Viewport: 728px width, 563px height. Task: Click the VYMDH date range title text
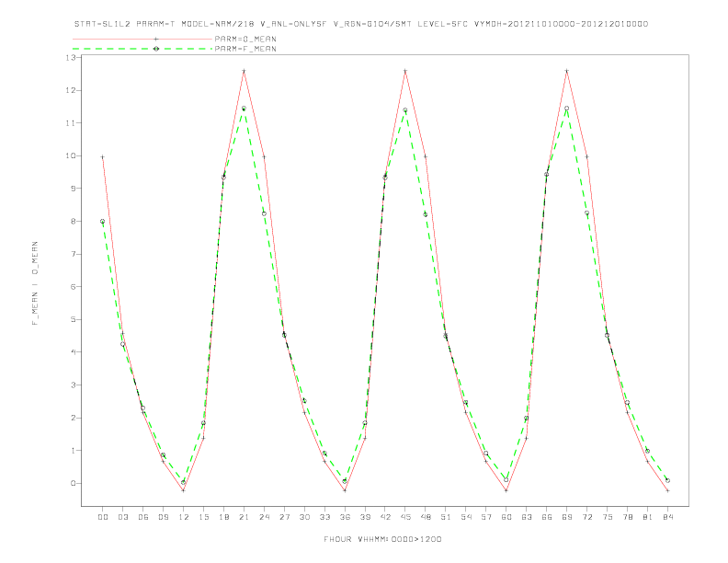tap(561, 24)
